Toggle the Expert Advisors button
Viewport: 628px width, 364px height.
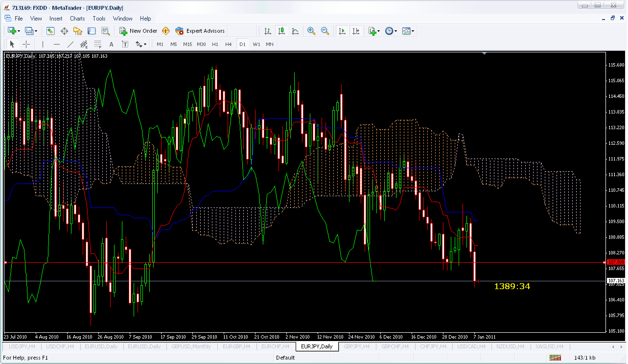coord(200,31)
